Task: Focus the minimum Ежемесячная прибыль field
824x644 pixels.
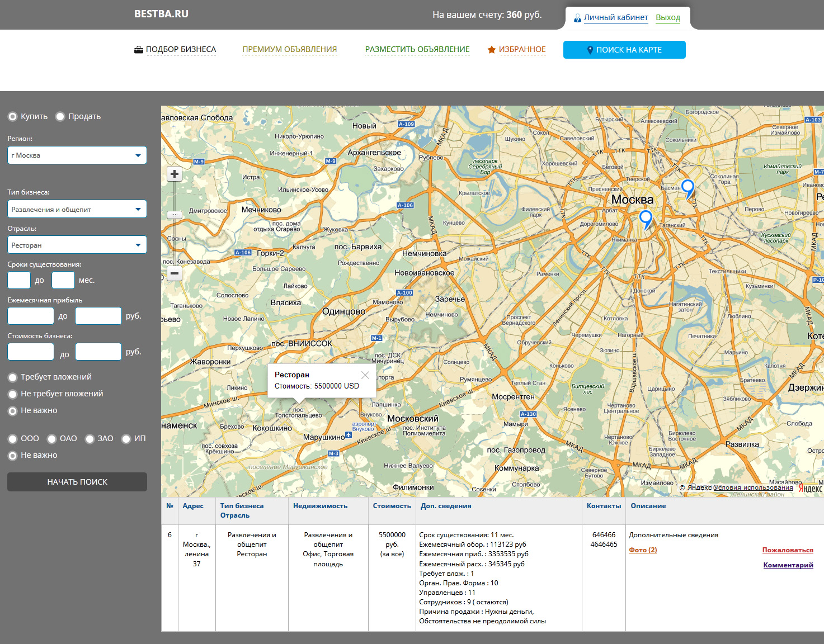Action: (31, 316)
